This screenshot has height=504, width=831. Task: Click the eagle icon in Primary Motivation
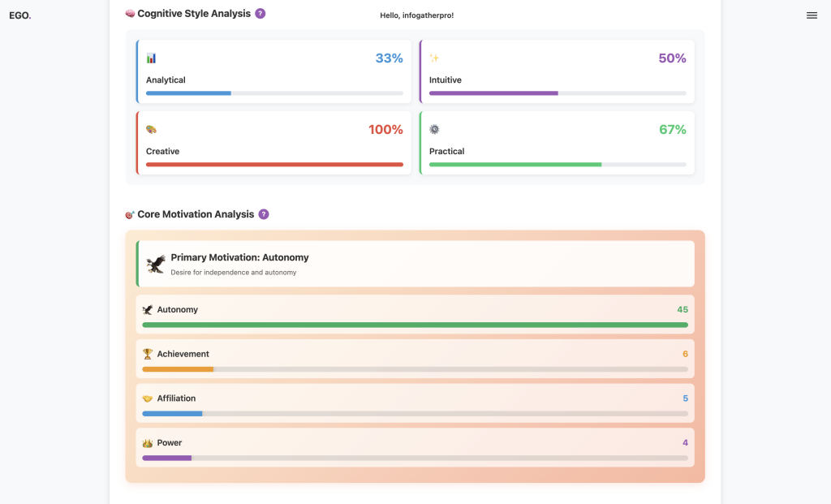156,264
